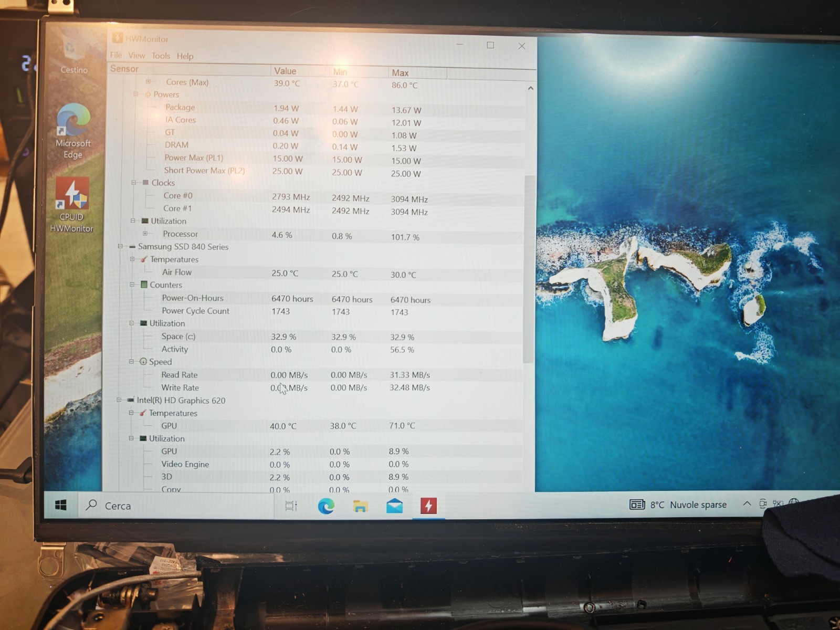Click the drive icon beside Samsung SSD 840 Series
This screenshot has height=630, width=840.
coord(132,246)
